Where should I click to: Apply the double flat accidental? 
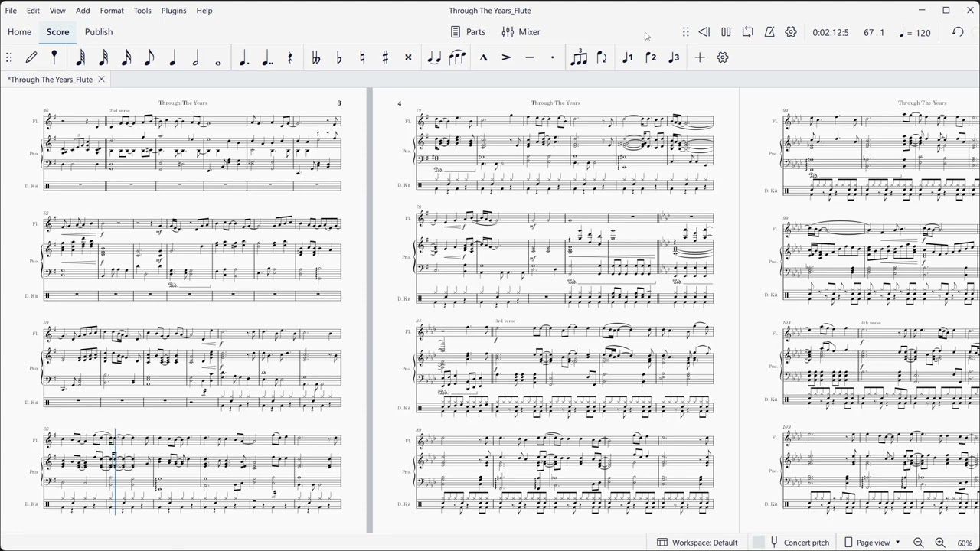[315, 57]
